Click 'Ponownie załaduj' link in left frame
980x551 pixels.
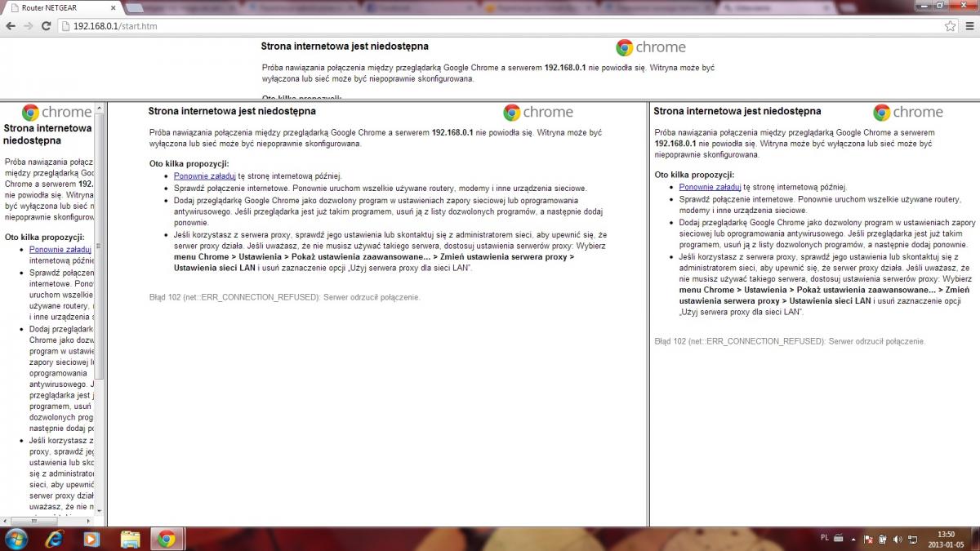click(60, 250)
